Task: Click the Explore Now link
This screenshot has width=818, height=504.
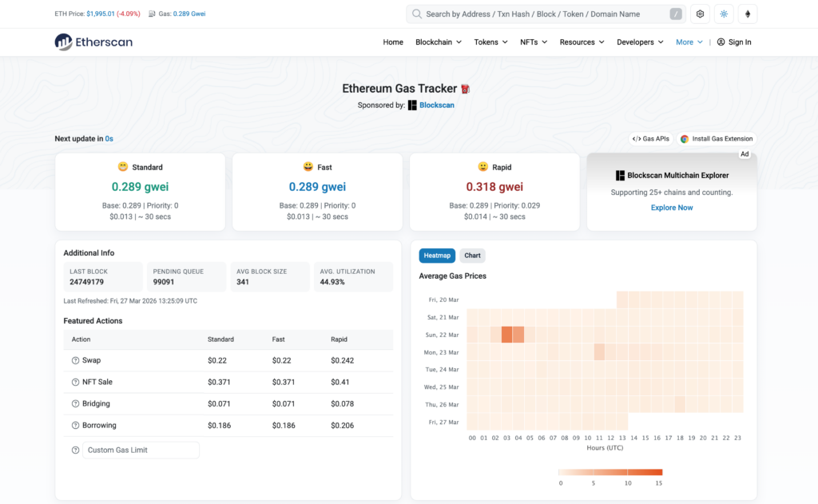Action: tap(672, 208)
